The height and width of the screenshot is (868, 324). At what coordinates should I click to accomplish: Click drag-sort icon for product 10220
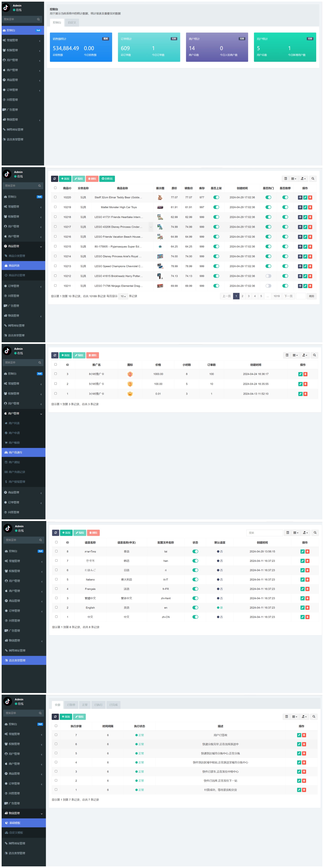pyautogui.click(x=300, y=198)
